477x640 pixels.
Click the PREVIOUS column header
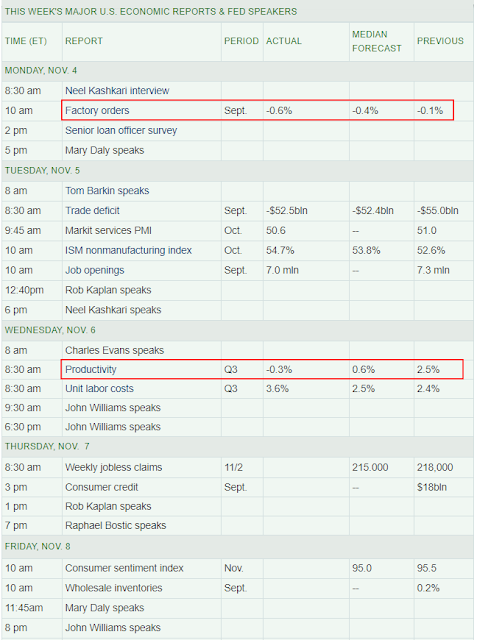tap(440, 41)
